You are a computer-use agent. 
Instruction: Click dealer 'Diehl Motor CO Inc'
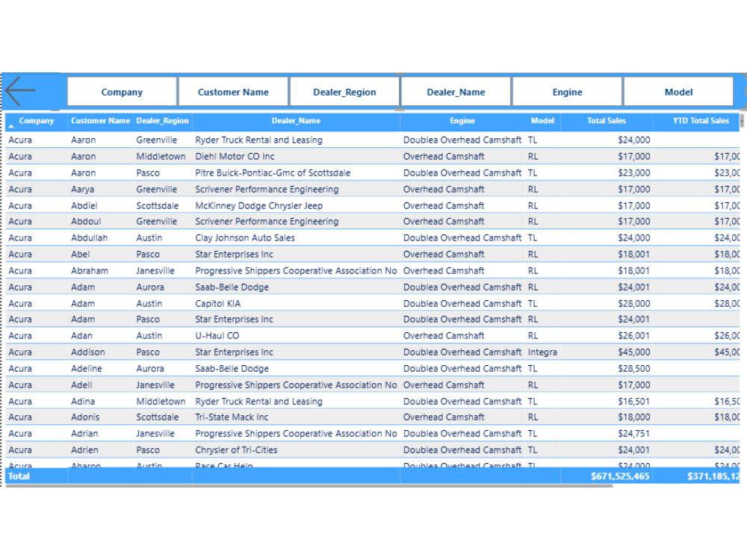point(235,157)
